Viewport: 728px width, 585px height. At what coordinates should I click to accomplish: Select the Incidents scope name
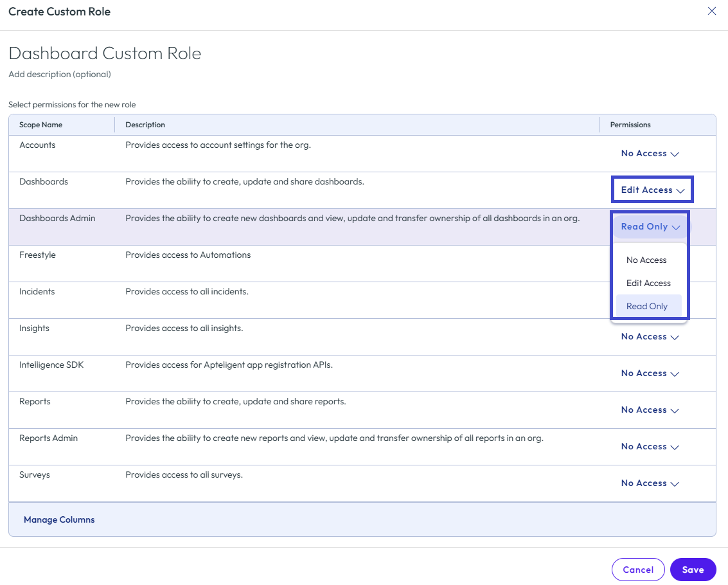click(37, 291)
